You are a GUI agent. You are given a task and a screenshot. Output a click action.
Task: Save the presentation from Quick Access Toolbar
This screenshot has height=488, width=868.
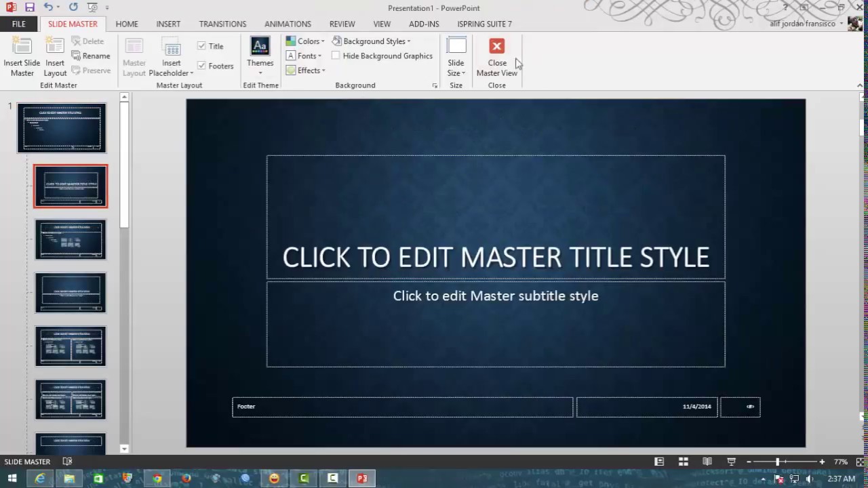click(29, 7)
